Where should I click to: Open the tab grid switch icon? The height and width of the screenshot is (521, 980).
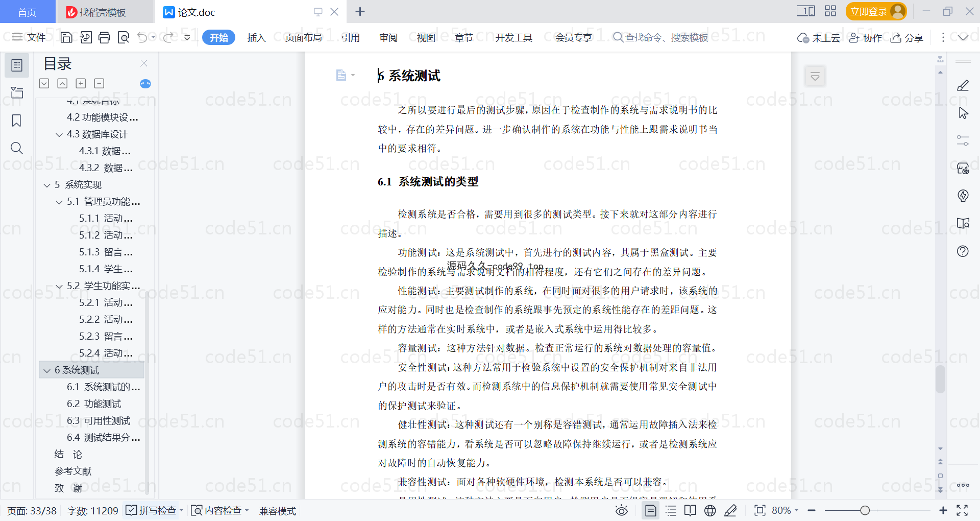(x=830, y=11)
